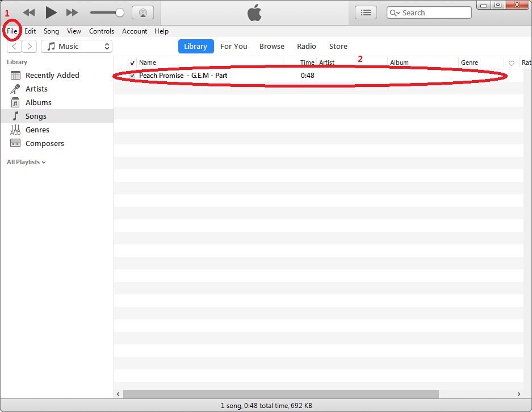Click the volume slider knob
Screen dimensions: 532x412
[x=119, y=13]
